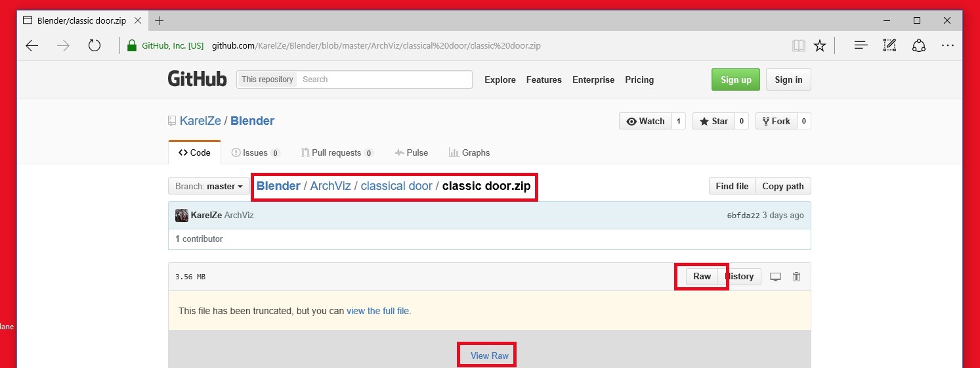The height and width of the screenshot is (368, 980).
Task: Open Blender repository name link in title
Action: pos(253,121)
